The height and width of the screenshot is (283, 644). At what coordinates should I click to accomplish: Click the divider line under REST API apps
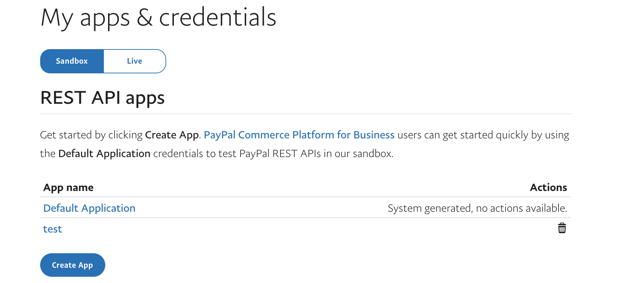click(305, 114)
